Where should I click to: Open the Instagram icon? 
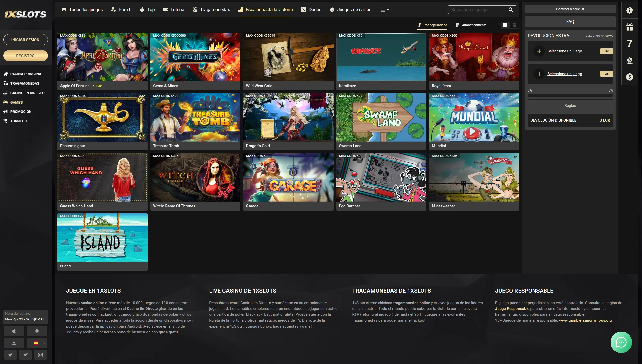click(x=40, y=355)
